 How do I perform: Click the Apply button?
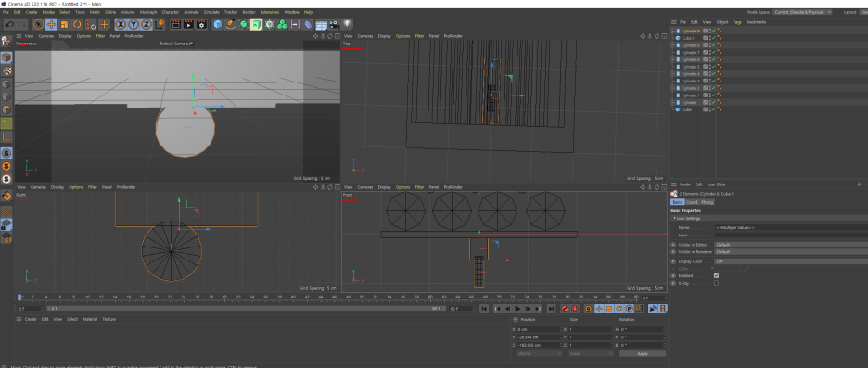coord(643,353)
